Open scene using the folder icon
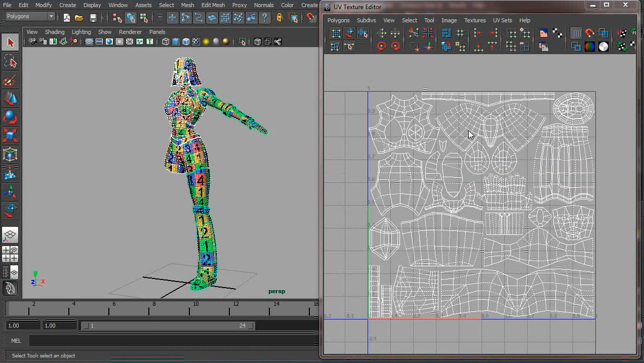The height and width of the screenshot is (363, 644). (x=79, y=18)
